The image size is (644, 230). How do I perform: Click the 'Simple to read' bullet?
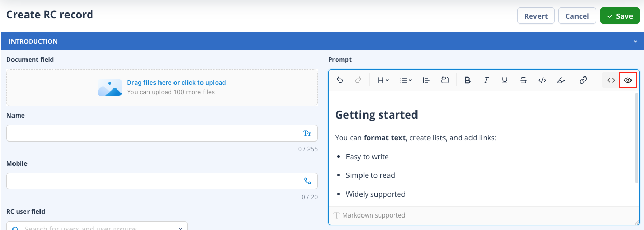(370, 175)
